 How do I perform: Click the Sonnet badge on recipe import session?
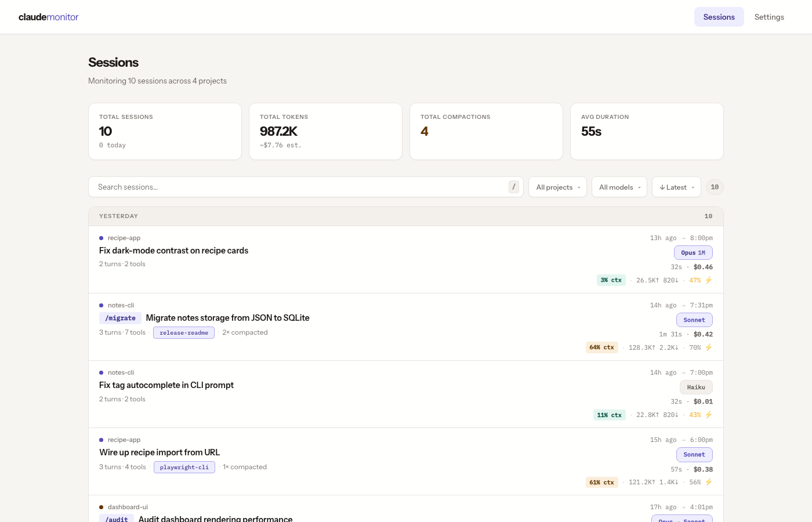(694, 455)
